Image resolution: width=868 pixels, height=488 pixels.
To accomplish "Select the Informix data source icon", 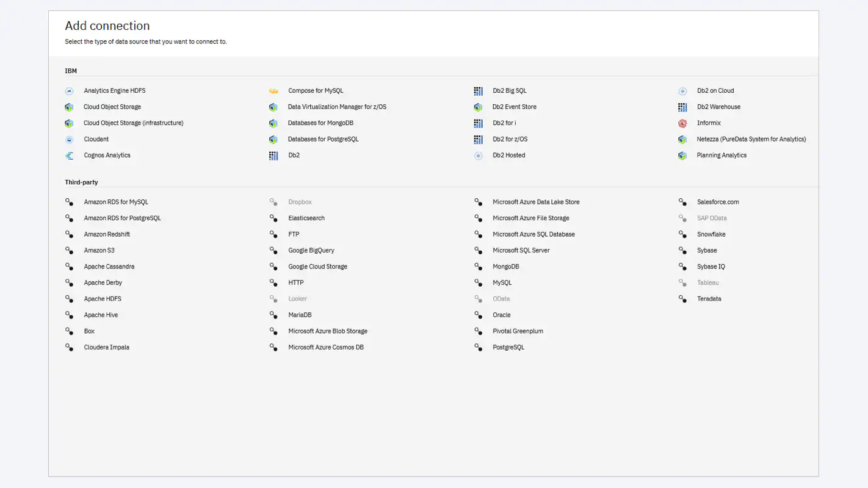I will [x=682, y=123].
